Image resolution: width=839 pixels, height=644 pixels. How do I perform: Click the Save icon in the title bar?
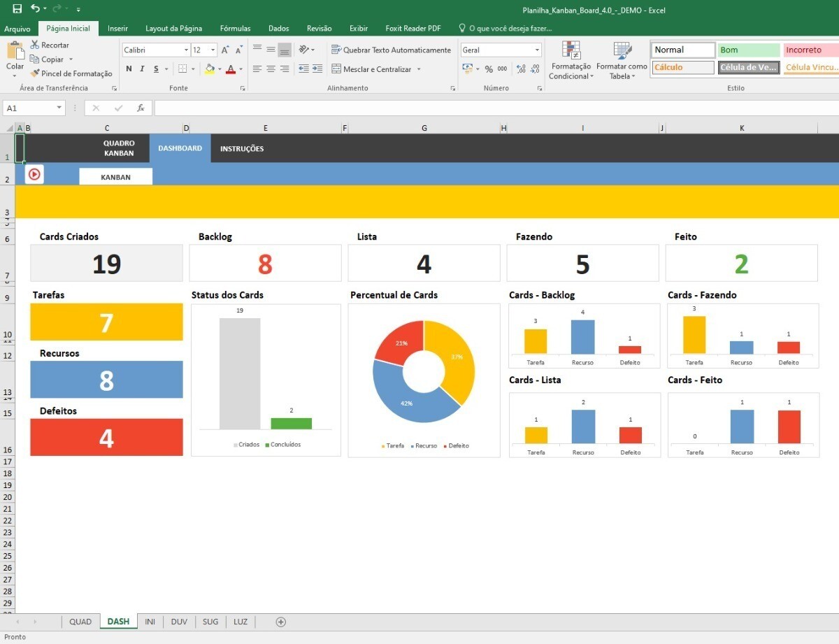(17, 9)
